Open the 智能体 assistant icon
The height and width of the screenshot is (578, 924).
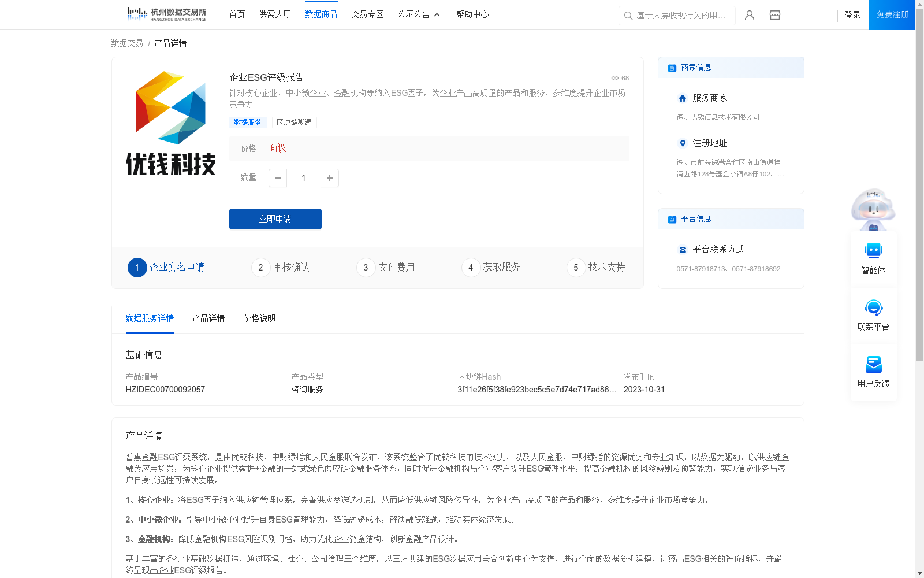point(873,251)
